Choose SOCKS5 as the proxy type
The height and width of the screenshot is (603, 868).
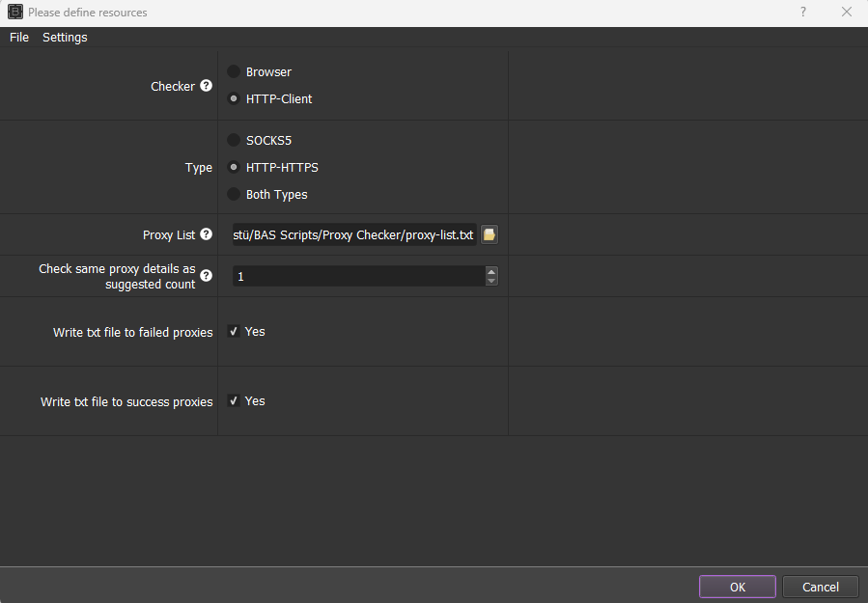pos(234,140)
